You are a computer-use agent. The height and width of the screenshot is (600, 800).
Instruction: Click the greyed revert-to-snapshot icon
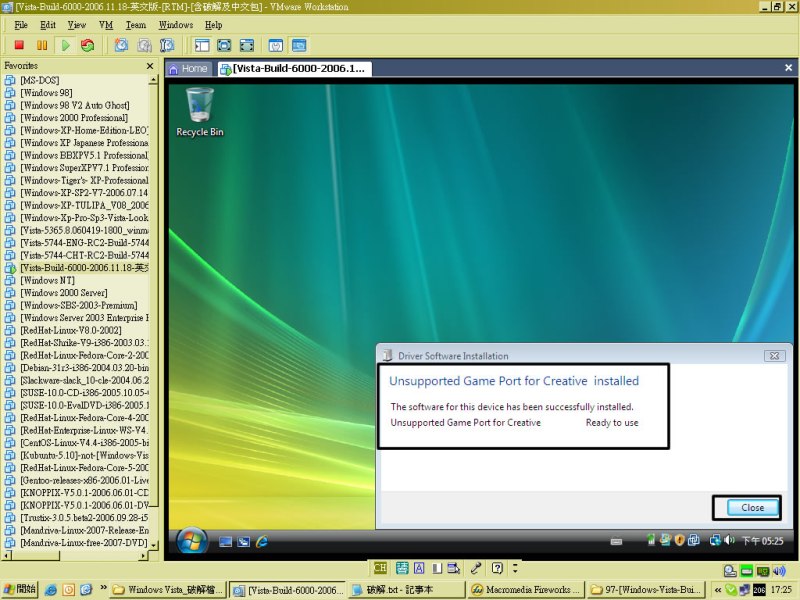coord(144,45)
